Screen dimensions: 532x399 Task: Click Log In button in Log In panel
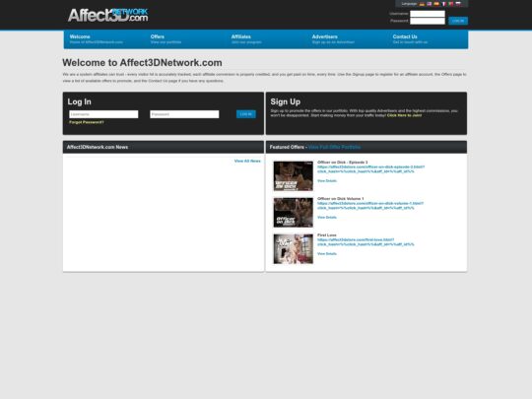point(246,114)
